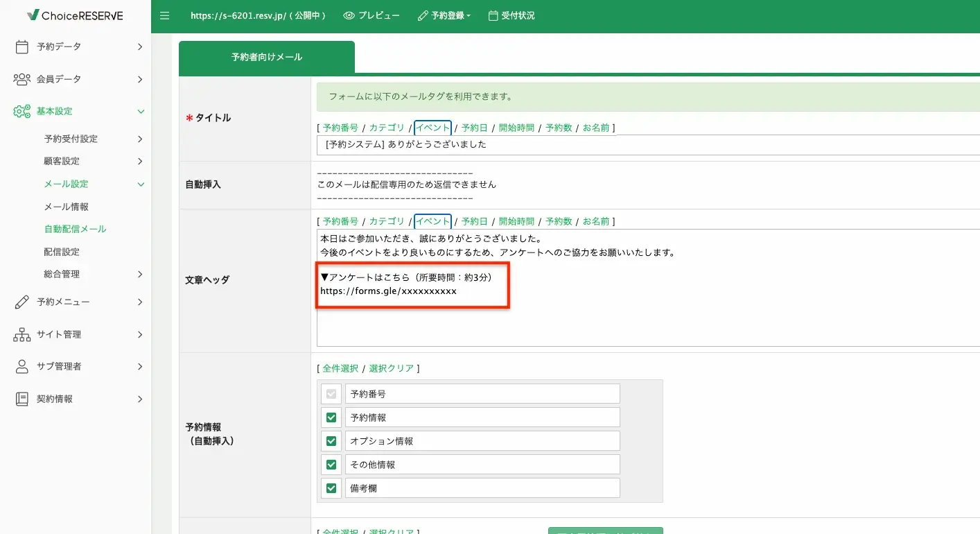Click the 予約登録 pencil icon
Image resolution: width=980 pixels, height=534 pixels.
423,15
